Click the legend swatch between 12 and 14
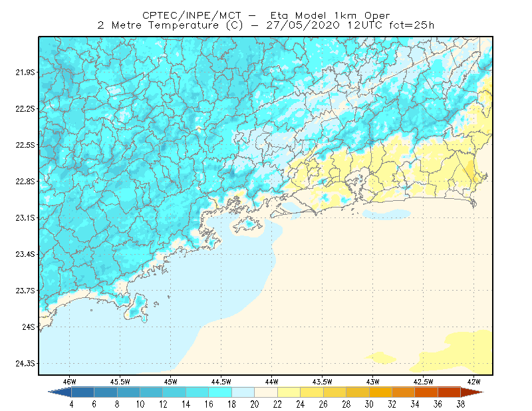This screenshot has width=532, height=411. tap(174, 392)
